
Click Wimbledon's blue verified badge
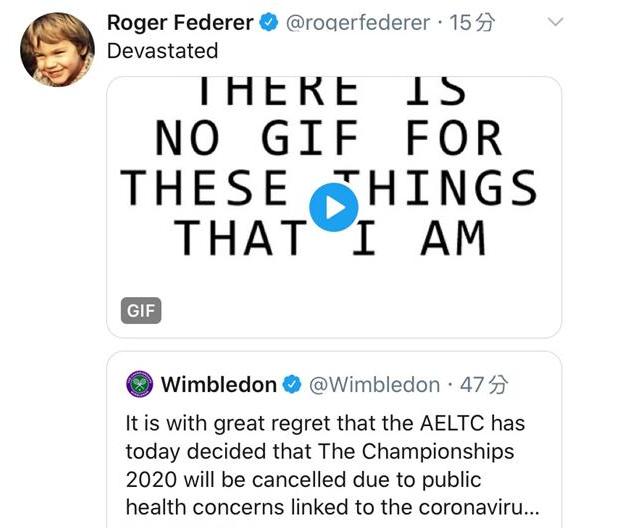click(292, 385)
